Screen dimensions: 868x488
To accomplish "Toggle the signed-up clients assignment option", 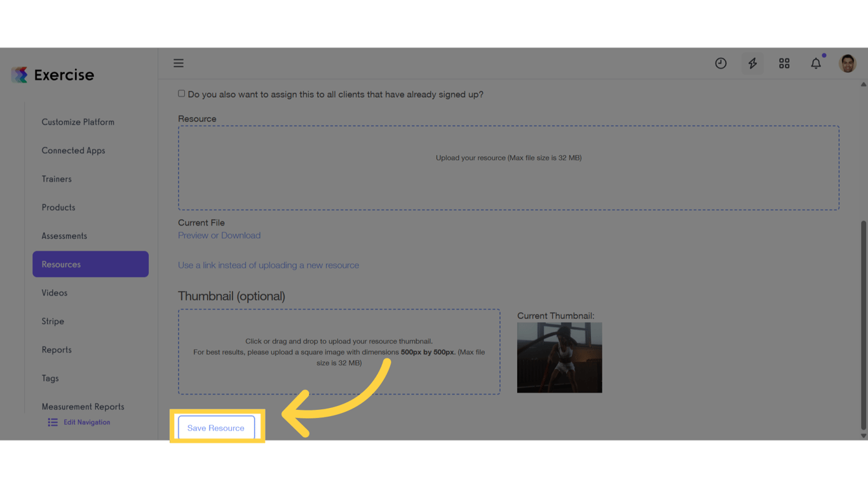I will pyautogui.click(x=181, y=93).
